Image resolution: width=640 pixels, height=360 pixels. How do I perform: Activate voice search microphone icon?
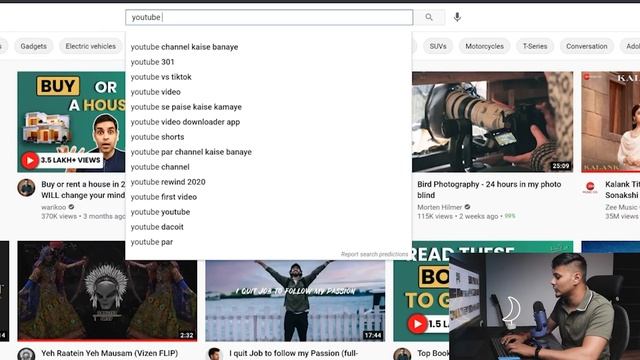[457, 17]
